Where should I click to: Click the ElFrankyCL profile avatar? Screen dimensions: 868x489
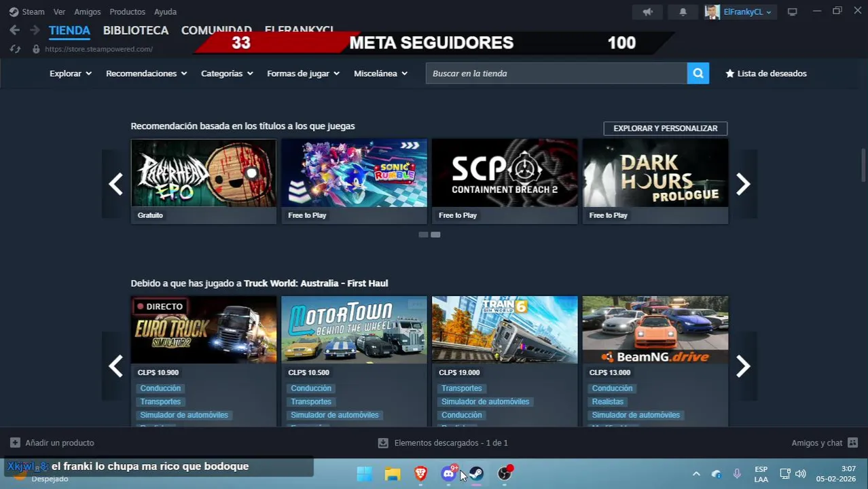pyautogui.click(x=712, y=12)
